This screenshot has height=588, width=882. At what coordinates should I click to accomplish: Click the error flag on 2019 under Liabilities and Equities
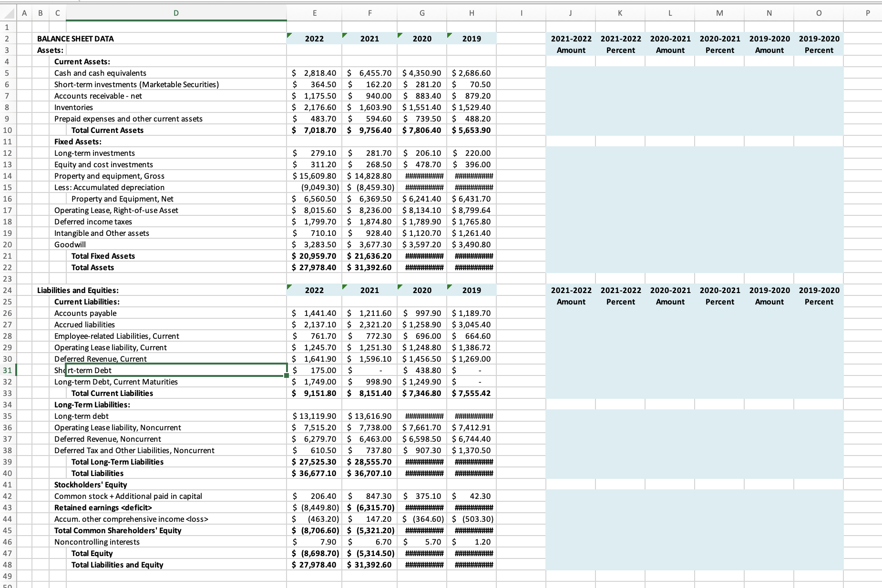[449, 287]
